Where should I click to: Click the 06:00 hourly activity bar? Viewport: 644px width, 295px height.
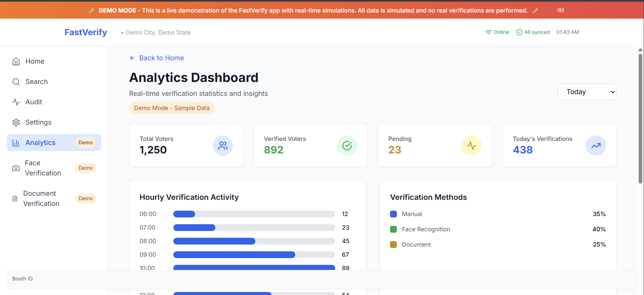click(x=254, y=214)
